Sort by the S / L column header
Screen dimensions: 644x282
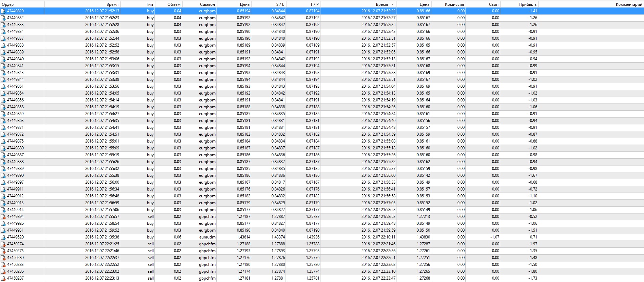click(268, 4)
